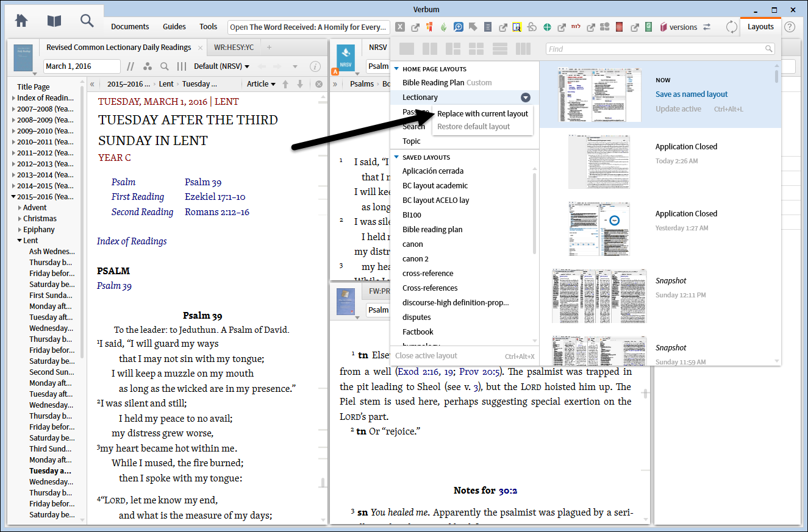Image resolution: width=808 pixels, height=532 pixels.
Task: Open inline search in the Lectionary panel
Action: (x=164, y=66)
